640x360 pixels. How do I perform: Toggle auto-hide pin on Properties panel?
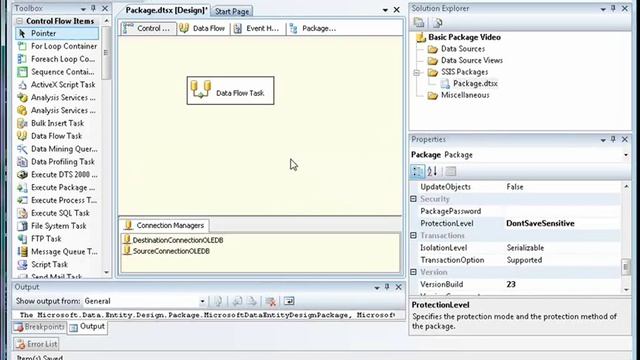coord(613,140)
